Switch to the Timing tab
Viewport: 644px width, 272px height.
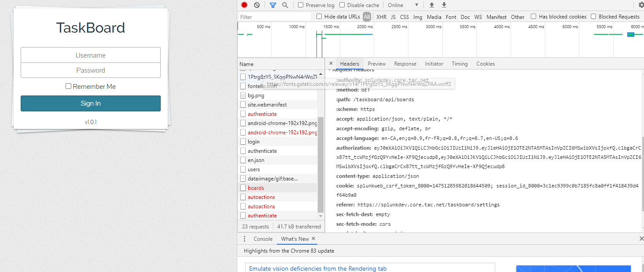(x=460, y=63)
